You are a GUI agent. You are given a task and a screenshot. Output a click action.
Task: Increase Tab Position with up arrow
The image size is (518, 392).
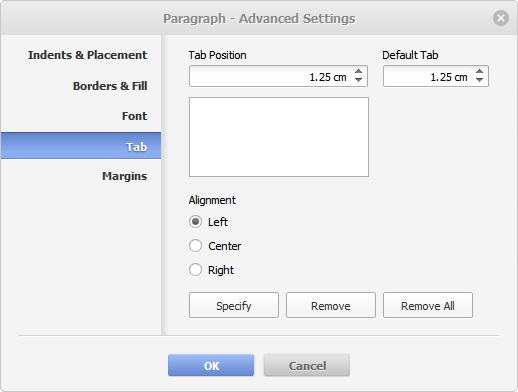click(358, 71)
